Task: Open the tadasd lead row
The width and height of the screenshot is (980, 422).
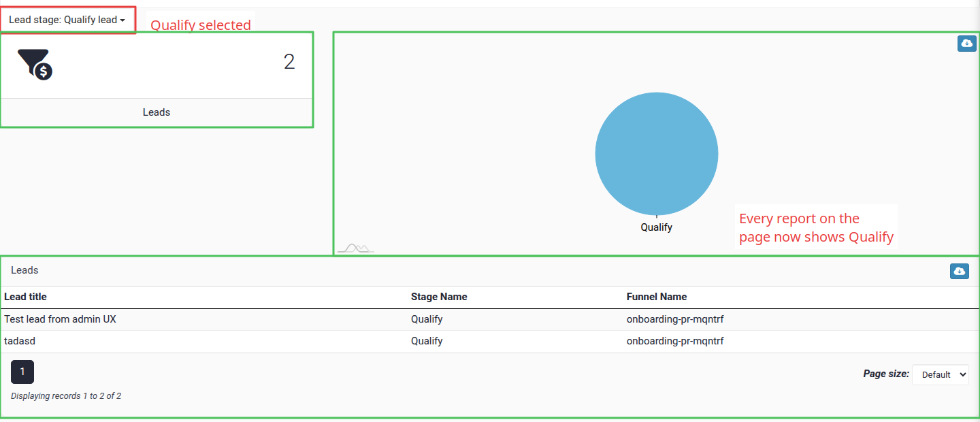Action: click(x=490, y=341)
